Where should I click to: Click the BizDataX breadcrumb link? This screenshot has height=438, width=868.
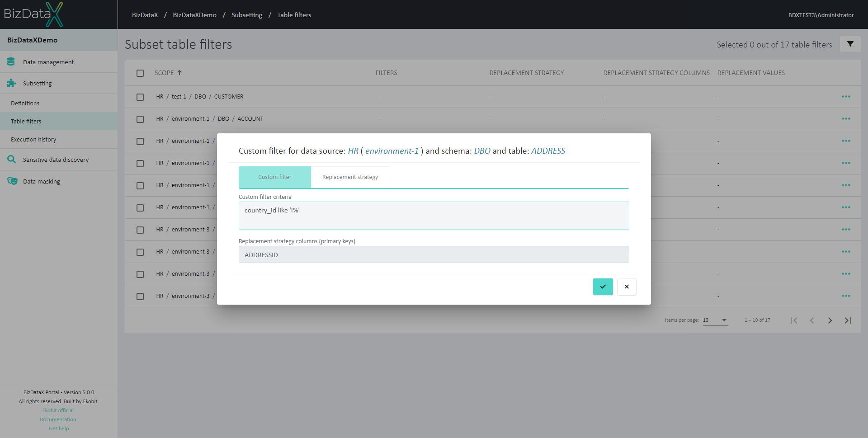tap(145, 15)
